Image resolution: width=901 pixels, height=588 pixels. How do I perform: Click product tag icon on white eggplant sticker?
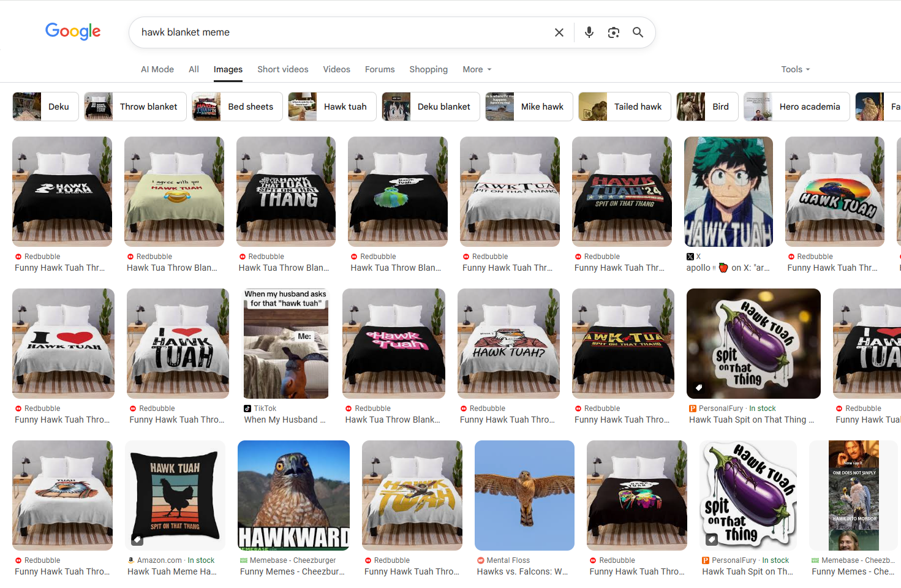[712, 540]
